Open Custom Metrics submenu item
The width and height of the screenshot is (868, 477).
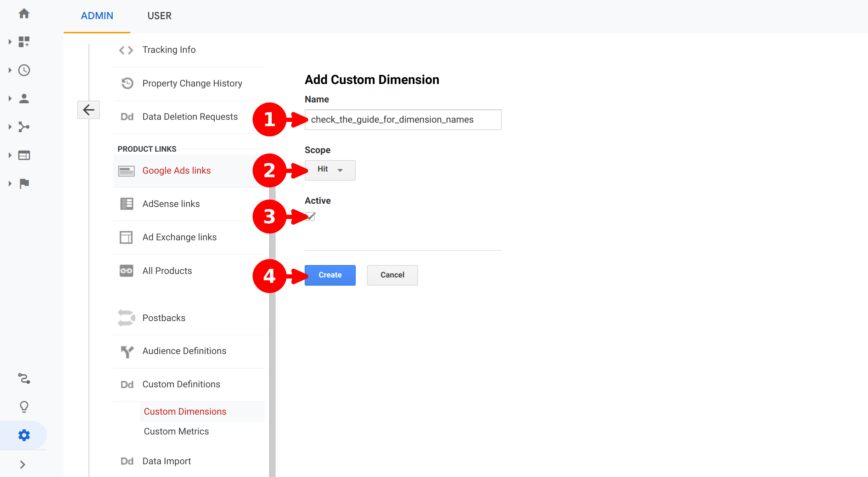(x=176, y=431)
